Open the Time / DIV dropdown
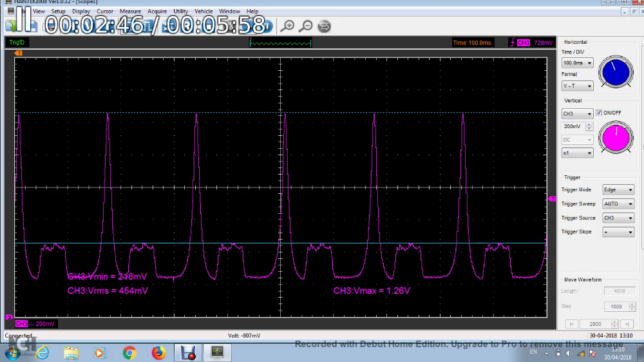644x362 pixels. [577, 63]
